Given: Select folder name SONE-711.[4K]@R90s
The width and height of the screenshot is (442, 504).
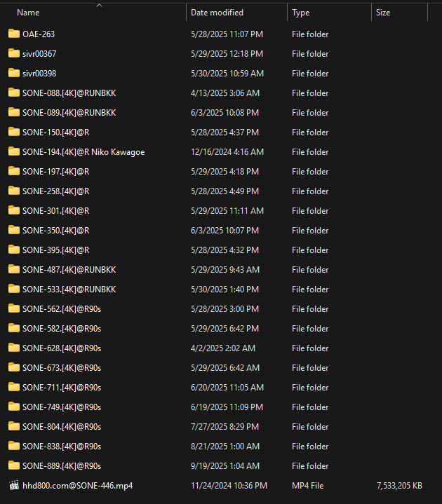Looking at the screenshot, I should point(62,388).
